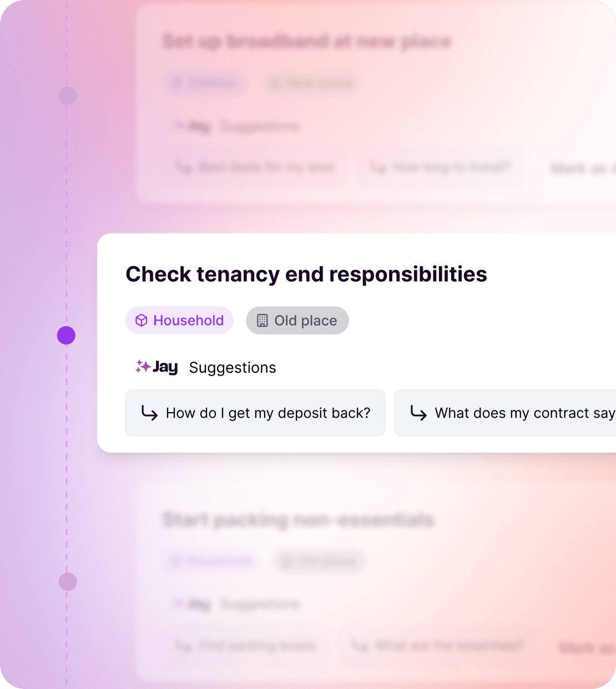616x689 pixels.
Task: Click the Jay sparkle icon
Action: 143,366
